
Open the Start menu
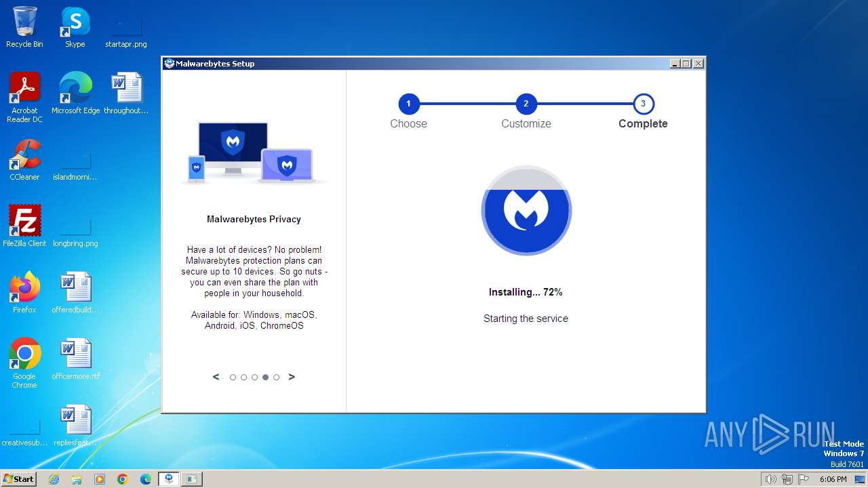(19, 479)
